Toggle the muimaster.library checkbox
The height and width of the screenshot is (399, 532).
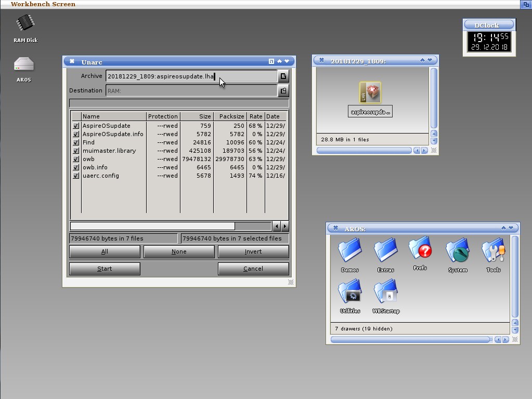pos(76,151)
